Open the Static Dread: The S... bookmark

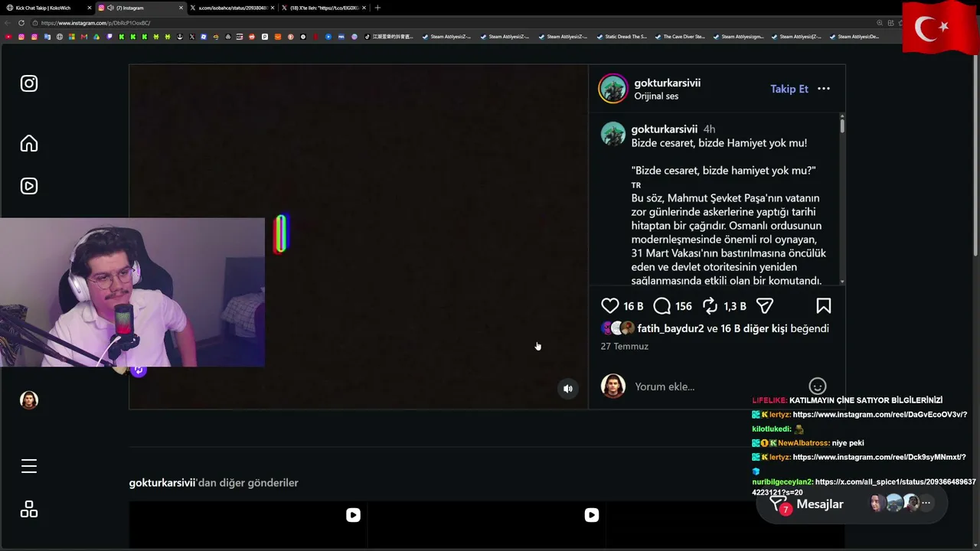pyautogui.click(x=621, y=37)
